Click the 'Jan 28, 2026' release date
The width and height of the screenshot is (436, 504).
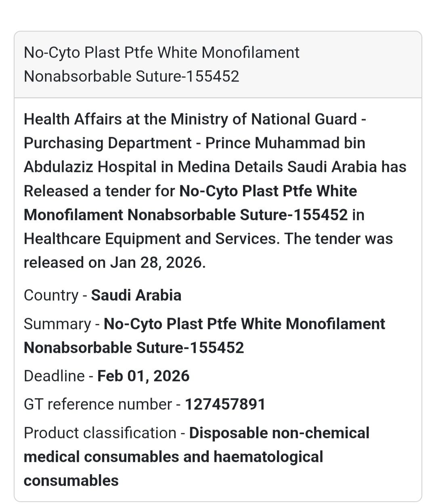(157, 263)
